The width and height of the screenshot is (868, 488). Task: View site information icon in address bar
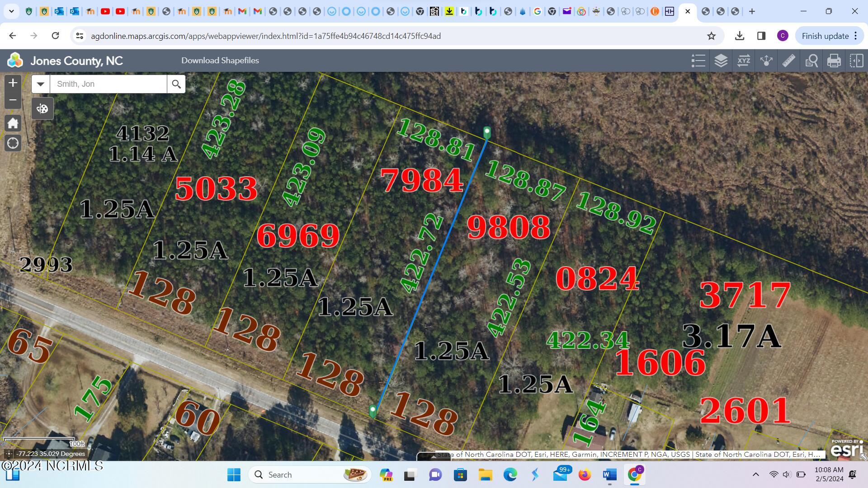tap(80, 36)
